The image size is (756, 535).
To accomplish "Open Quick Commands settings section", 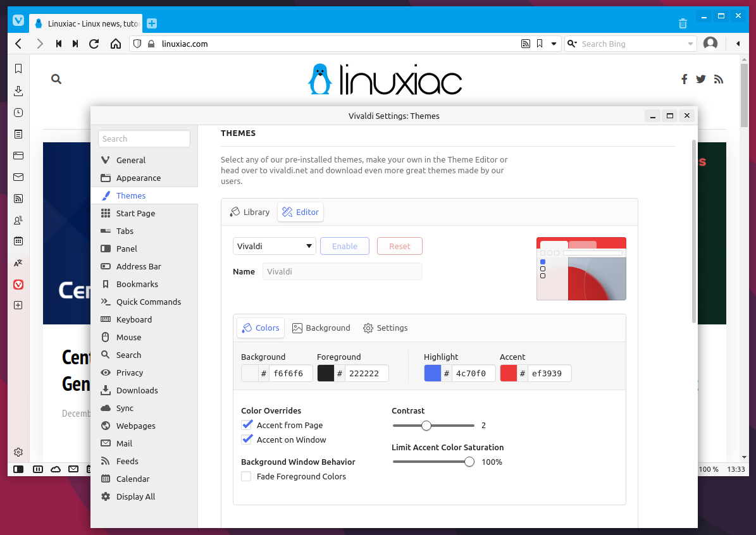I will tap(144, 302).
